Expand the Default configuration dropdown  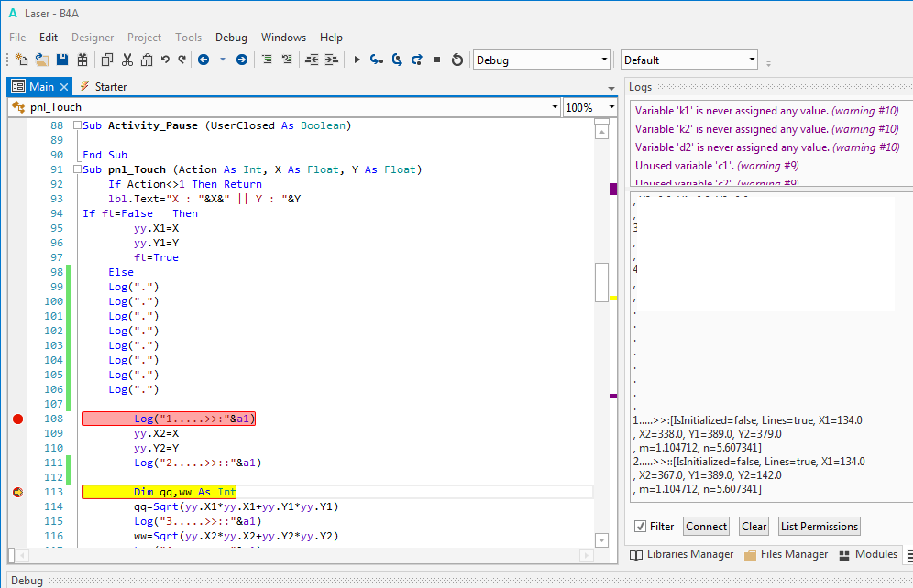[688, 60]
